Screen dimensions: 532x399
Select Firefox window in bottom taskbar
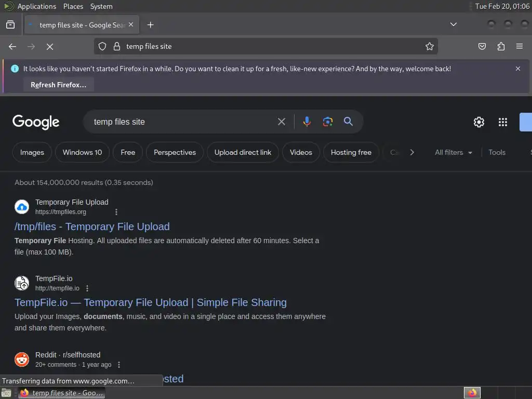pyautogui.click(x=61, y=393)
